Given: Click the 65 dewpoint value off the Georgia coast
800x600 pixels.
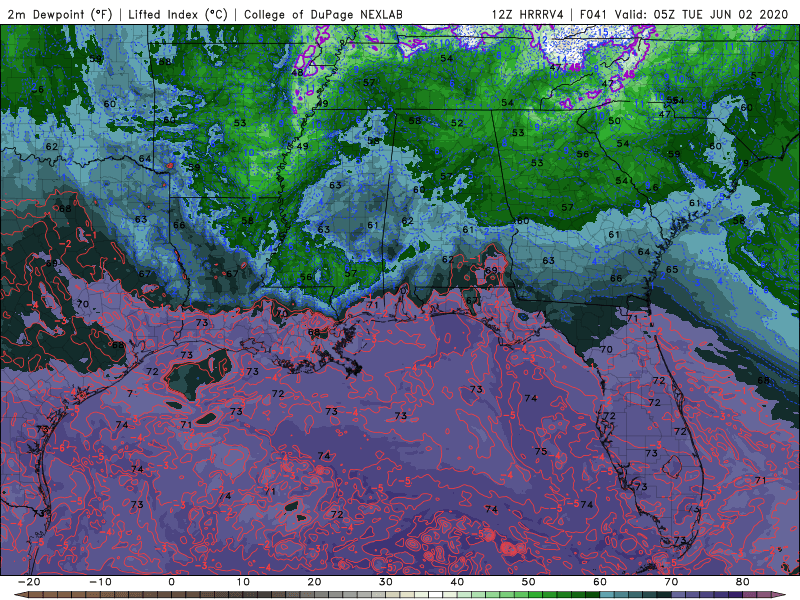Looking at the screenshot, I should (672, 269).
